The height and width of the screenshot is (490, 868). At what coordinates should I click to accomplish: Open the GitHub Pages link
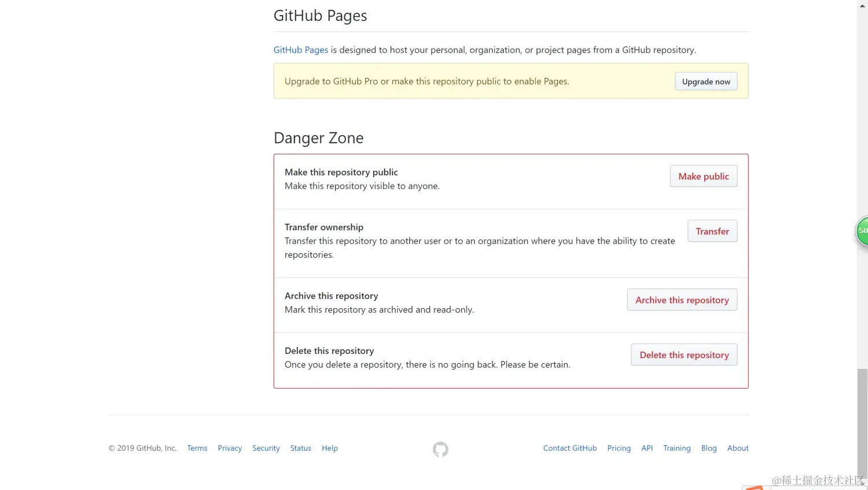pyautogui.click(x=300, y=50)
